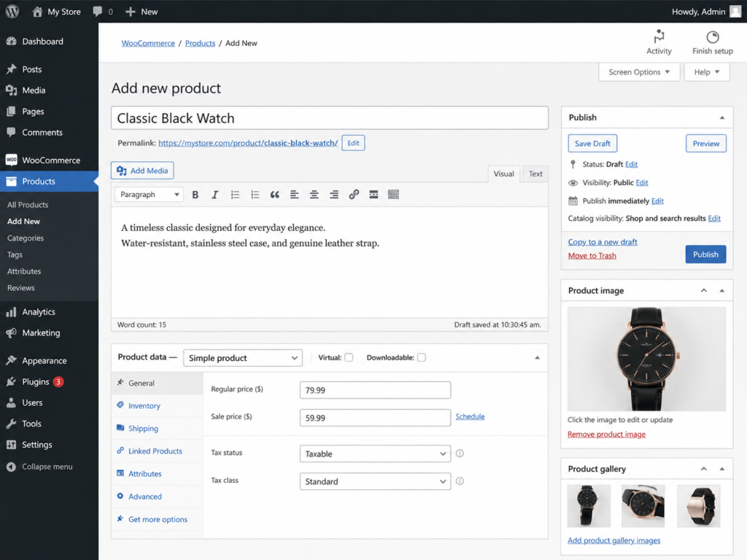Switch to the Text editor tab
Screen dimensions: 747x560
pyautogui.click(x=535, y=174)
